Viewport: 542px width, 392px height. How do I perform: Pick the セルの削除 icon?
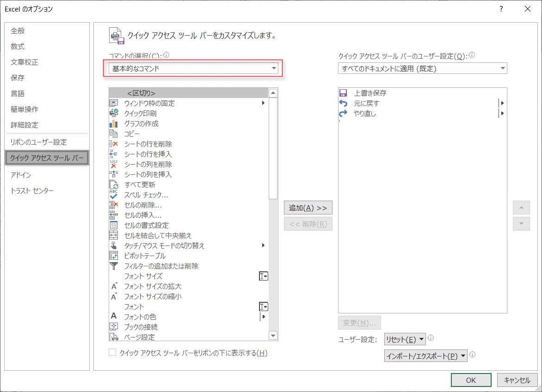[x=113, y=205]
